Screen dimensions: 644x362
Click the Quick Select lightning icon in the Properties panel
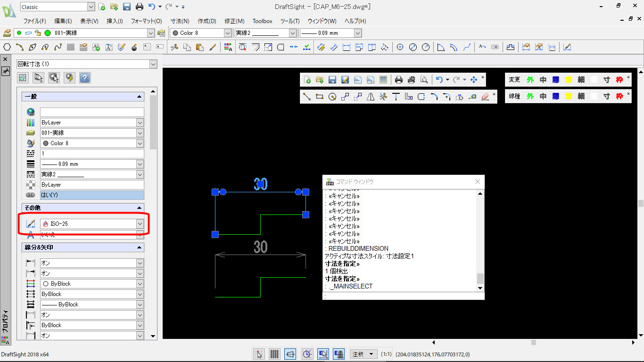coord(70,78)
